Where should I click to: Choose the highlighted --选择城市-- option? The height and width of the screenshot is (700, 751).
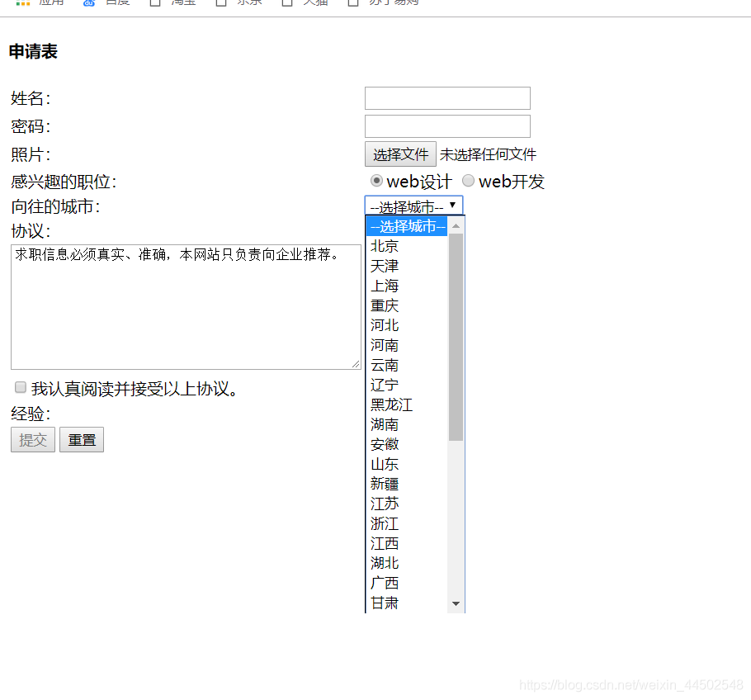tap(407, 226)
